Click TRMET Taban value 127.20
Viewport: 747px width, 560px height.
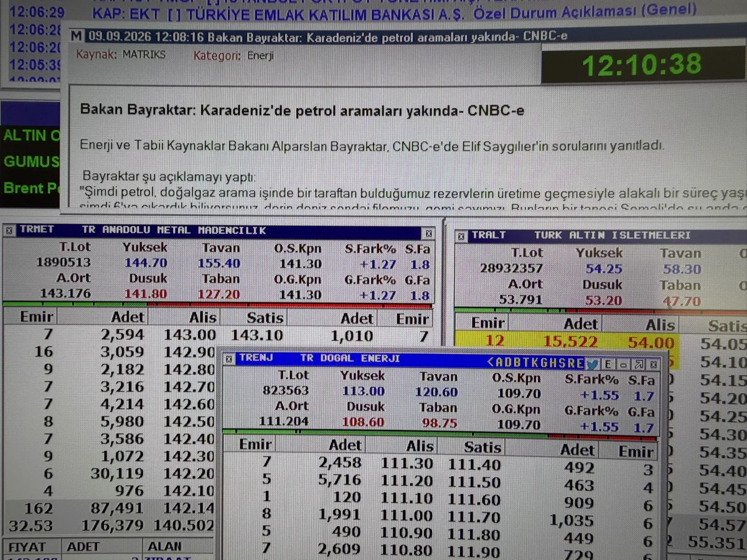pos(219,294)
